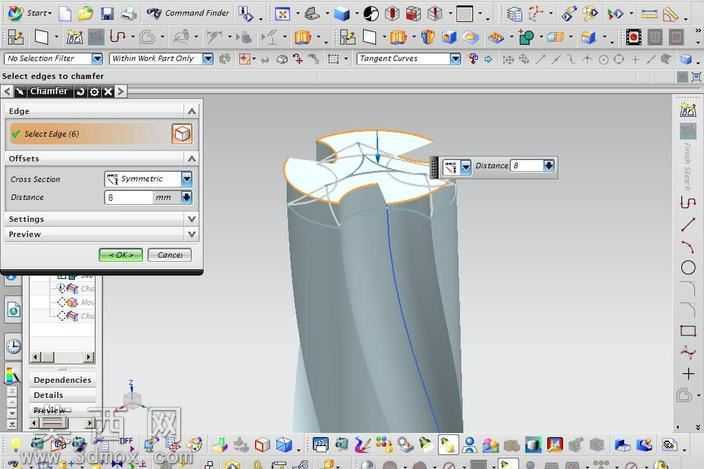
Task: Close the Chamfer dialog with the X
Action: point(108,92)
